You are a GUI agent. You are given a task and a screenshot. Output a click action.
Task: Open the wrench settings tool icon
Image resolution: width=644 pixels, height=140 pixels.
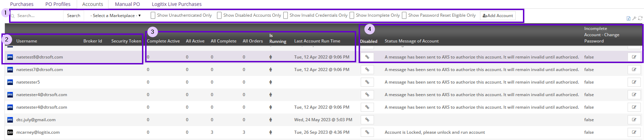[634, 18]
